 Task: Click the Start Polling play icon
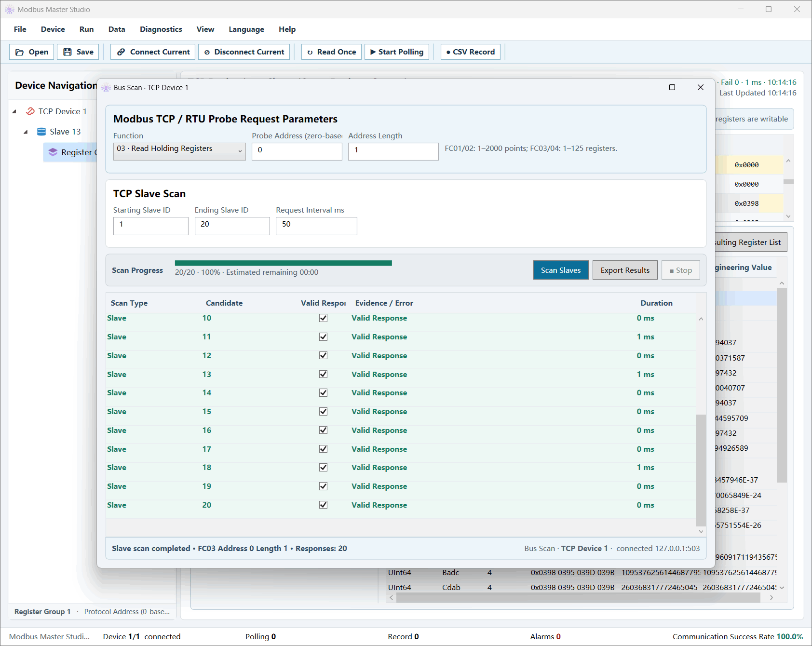pyautogui.click(x=373, y=52)
